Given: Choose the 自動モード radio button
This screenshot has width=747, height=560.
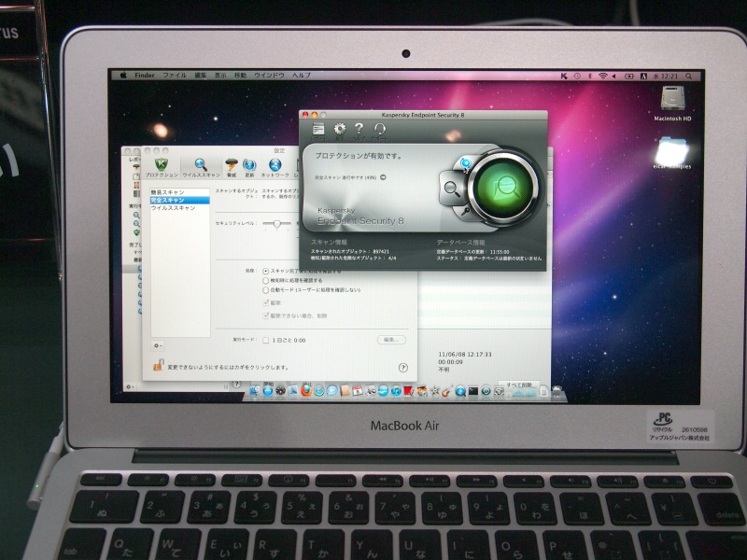Looking at the screenshot, I should point(266,290).
